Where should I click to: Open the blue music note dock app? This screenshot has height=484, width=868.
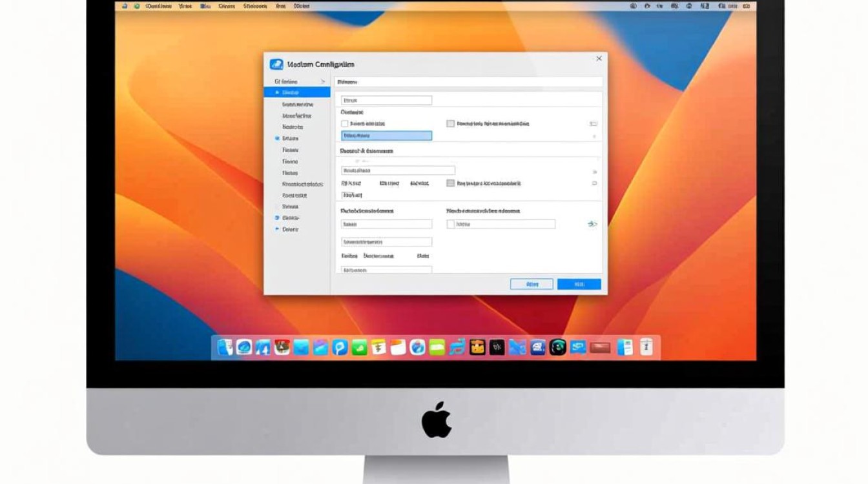457,348
